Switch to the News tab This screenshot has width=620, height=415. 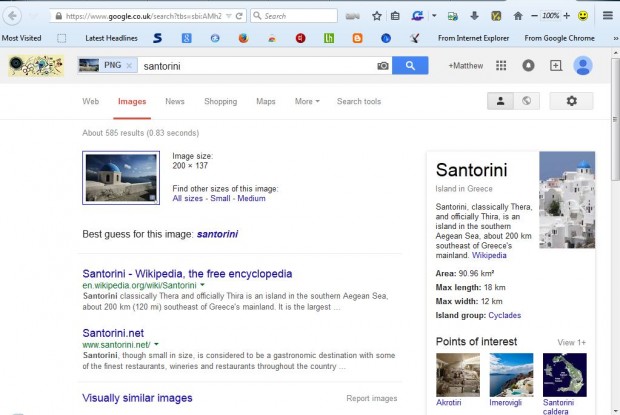(x=175, y=101)
